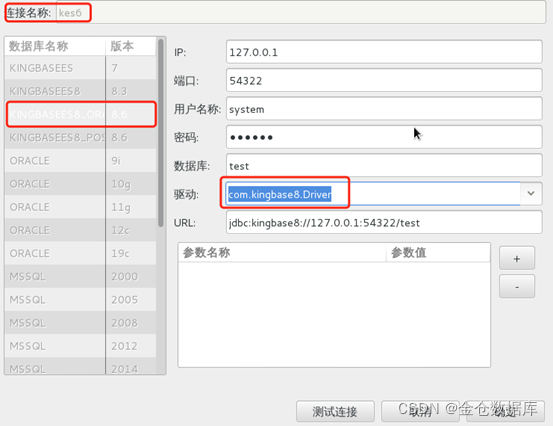The image size is (553, 426).
Task: Click the 用户名称 field with system
Action: (x=384, y=109)
